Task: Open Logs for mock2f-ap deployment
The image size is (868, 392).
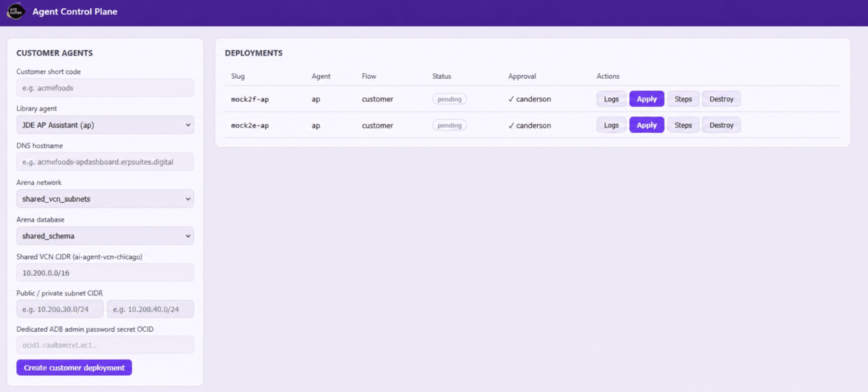Action: 611,99
